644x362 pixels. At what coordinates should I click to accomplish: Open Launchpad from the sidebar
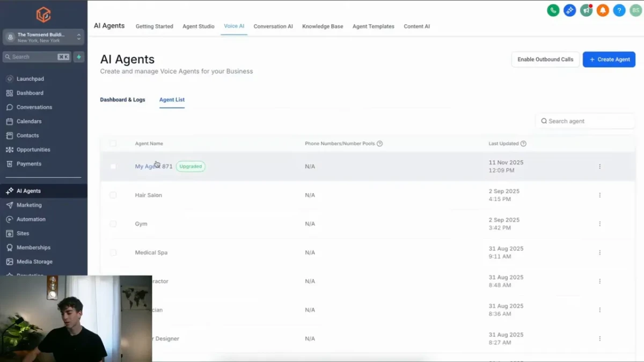point(30,79)
